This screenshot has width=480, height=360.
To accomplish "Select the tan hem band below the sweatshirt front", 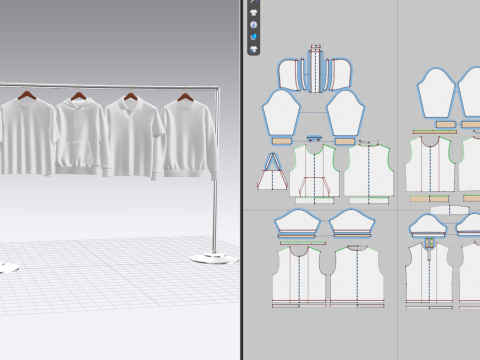I will tap(429, 199).
